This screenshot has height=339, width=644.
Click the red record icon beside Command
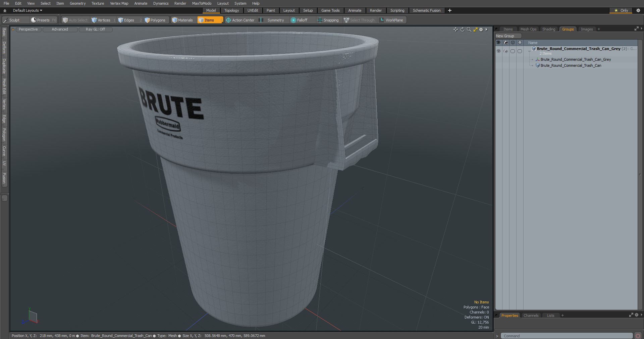click(638, 336)
